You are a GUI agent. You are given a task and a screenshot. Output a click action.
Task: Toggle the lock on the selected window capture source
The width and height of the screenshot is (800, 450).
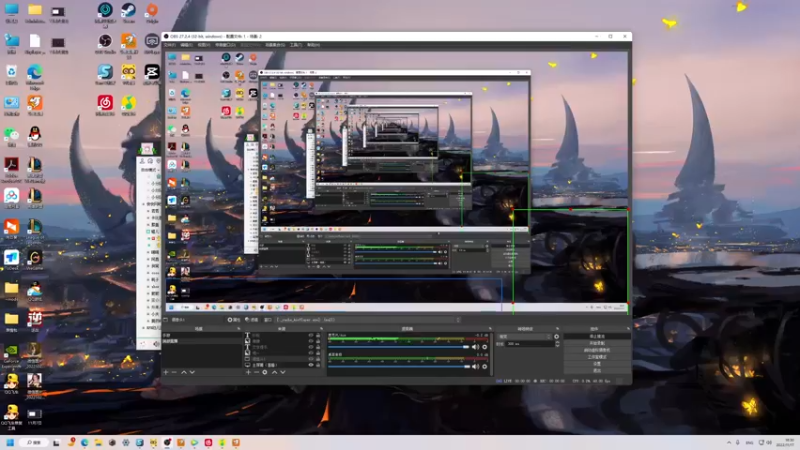pos(318,359)
